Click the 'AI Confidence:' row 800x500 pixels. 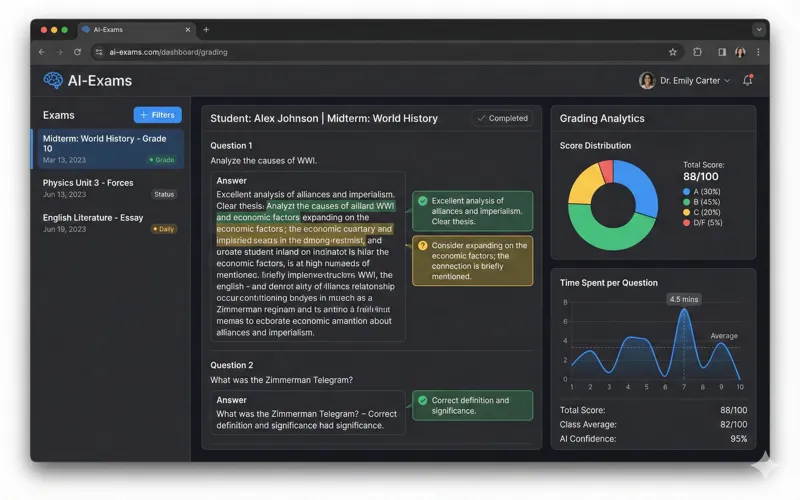(x=653, y=439)
